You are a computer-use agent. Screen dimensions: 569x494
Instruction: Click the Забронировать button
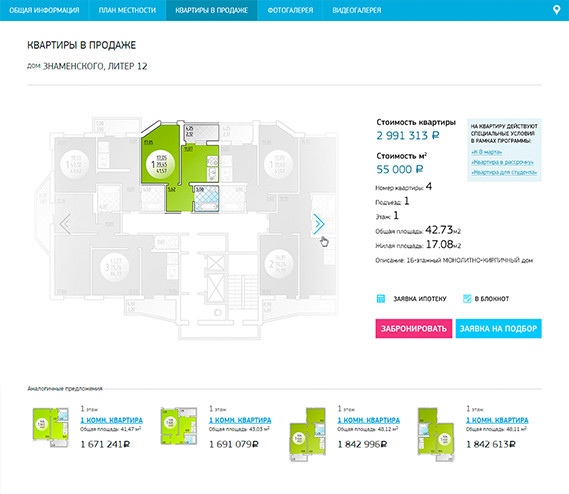point(414,328)
